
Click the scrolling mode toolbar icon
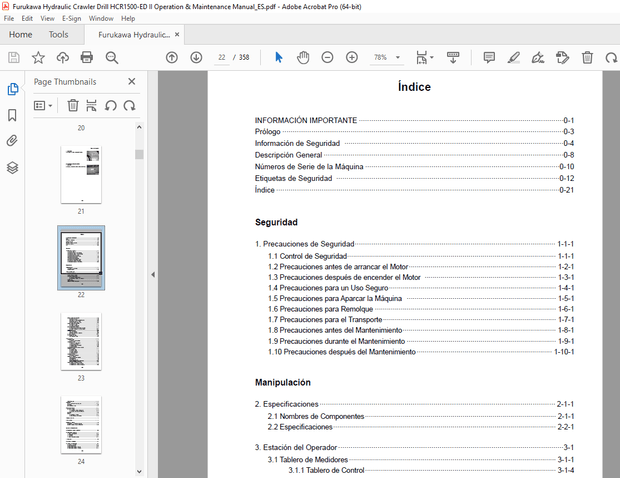[453, 58]
